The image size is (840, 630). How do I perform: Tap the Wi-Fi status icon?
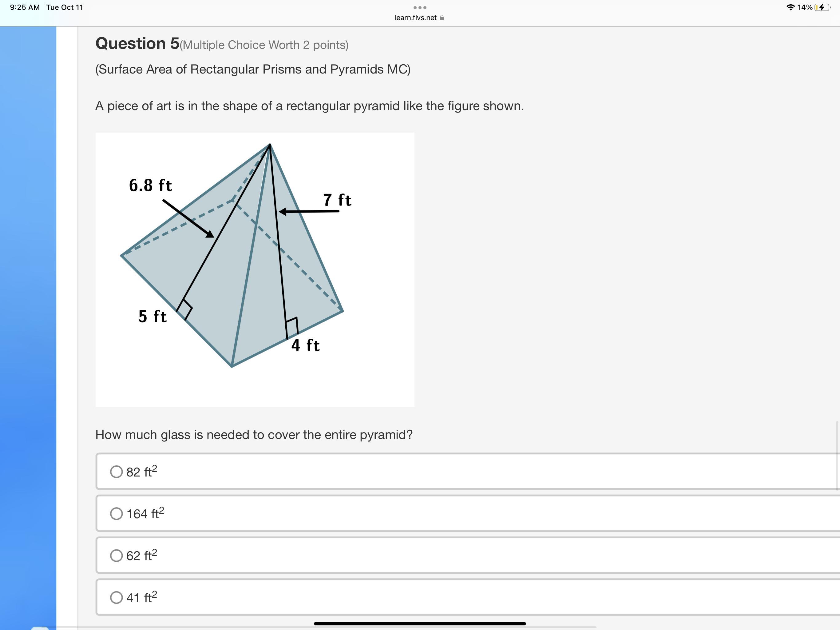(790, 7)
